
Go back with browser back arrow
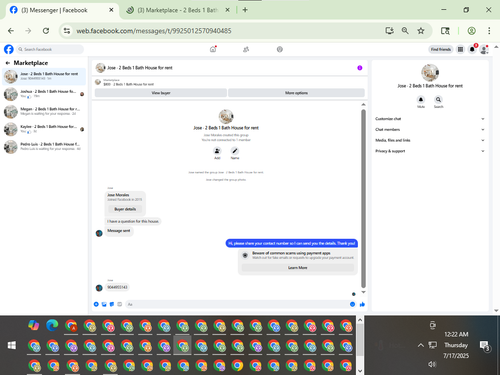pos(11,31)
